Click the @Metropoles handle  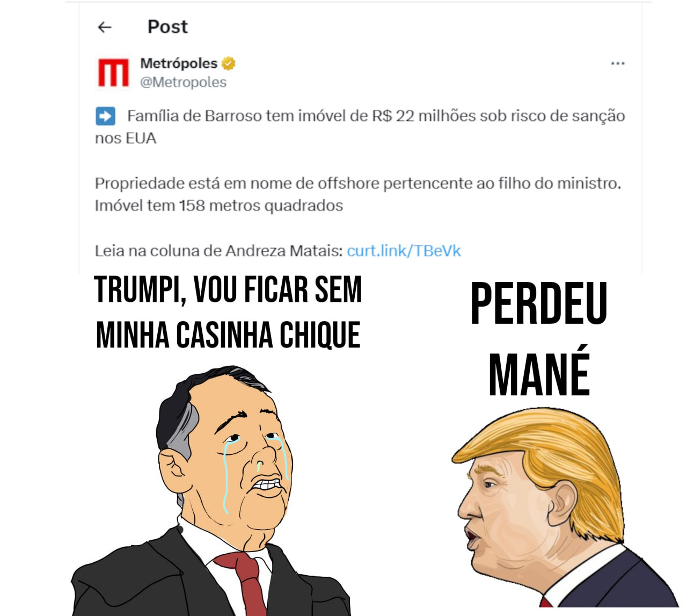coord(184,82)
